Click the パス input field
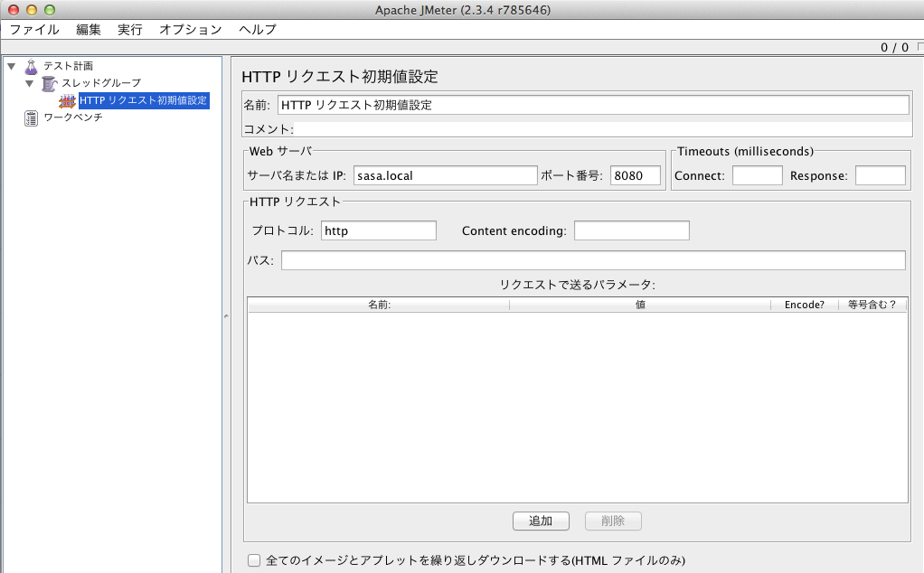 tap(593, 260)
